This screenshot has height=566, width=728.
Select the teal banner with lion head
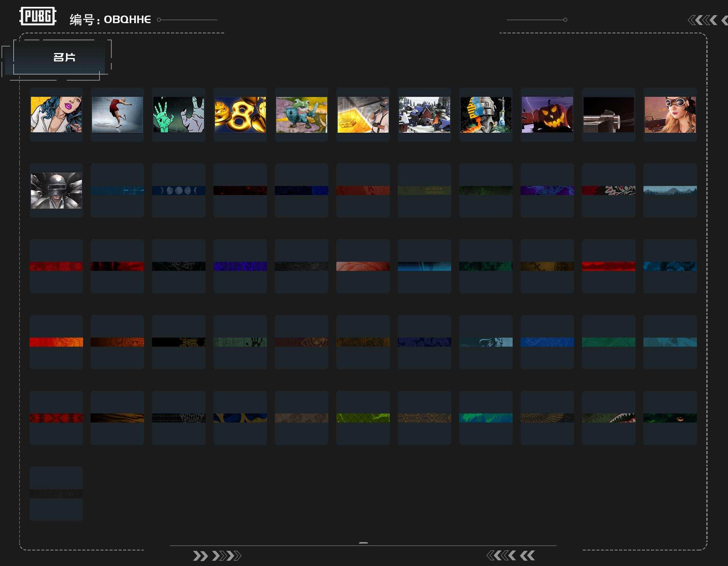coord(486,342)
